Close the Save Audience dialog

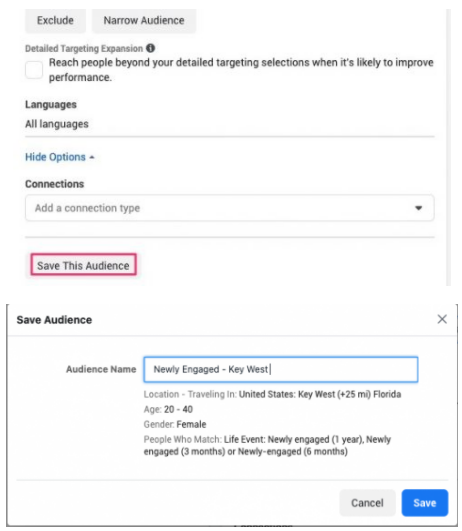[442, 319]
